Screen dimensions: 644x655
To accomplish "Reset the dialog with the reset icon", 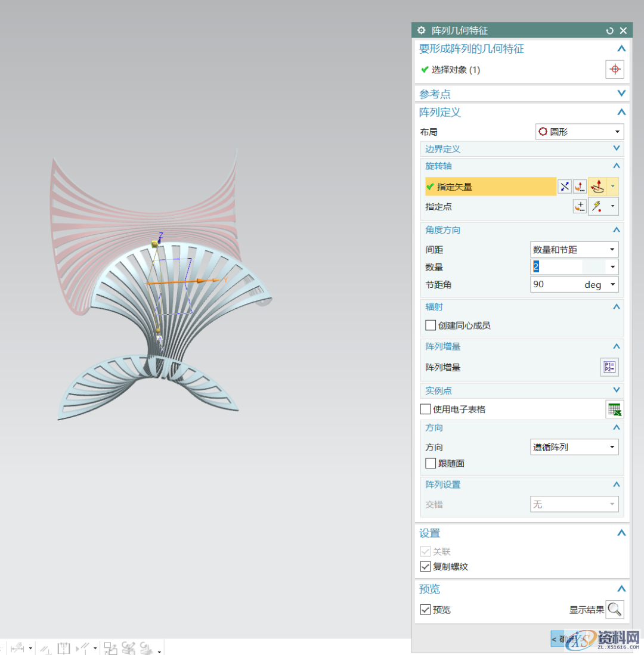I will coord(609,30).
